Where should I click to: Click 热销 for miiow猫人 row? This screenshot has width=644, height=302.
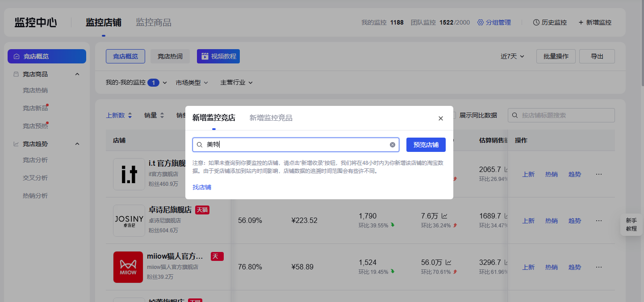click(x=552, y=267)
